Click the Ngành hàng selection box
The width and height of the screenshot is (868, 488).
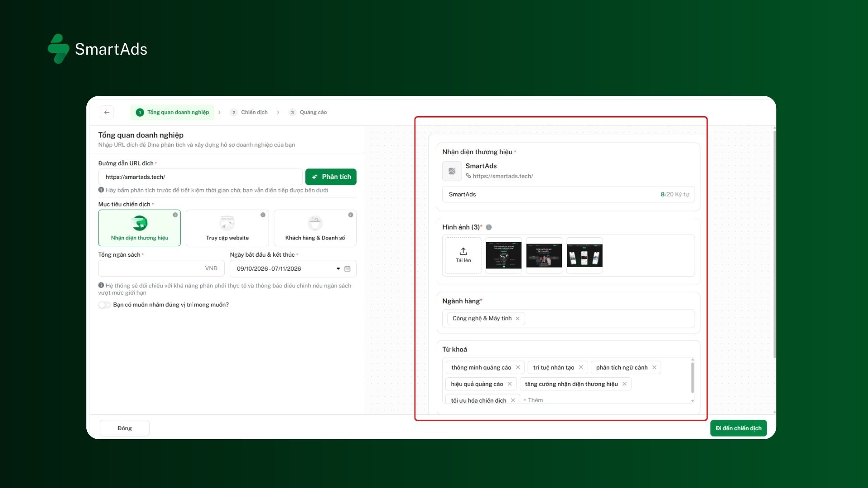pos(568,319)
